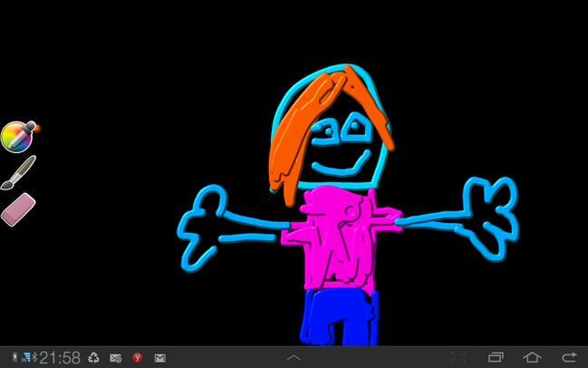Open the color wheel picker tool
The width and height of the screenshot is (588, 368).
[x=20, y=137]
